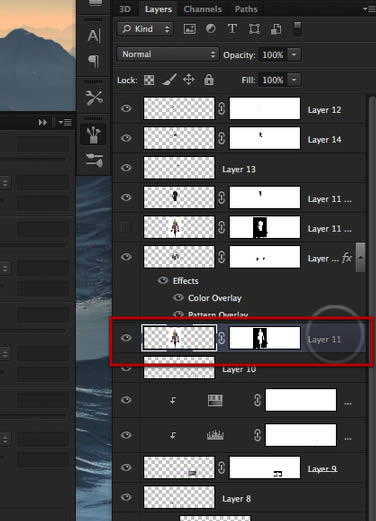Screen dimensions: 376x521
Task: Click the Opacity 100% value field
Action: point(273,54)
